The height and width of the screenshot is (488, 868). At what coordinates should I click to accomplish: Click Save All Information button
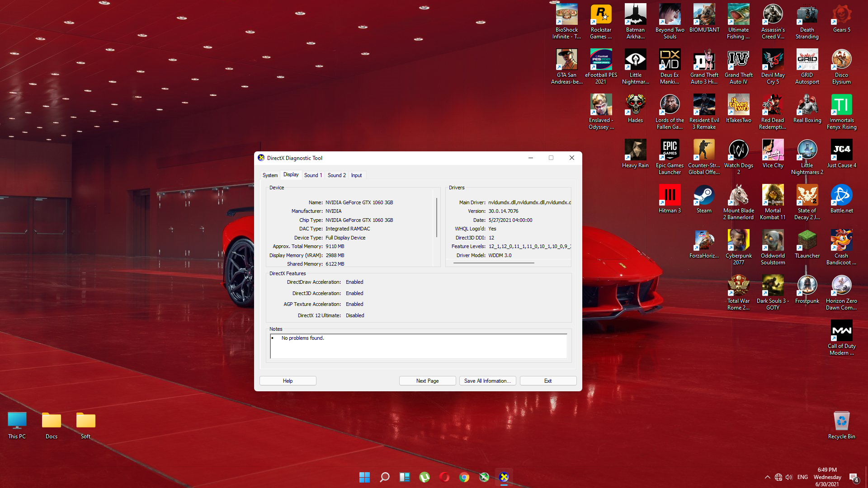[487, 381]
